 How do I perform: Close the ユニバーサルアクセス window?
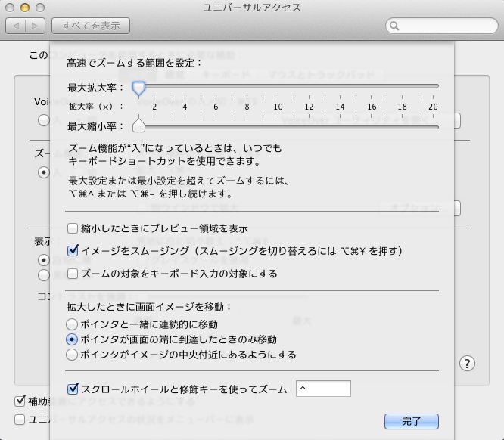(x=10, y=8)
